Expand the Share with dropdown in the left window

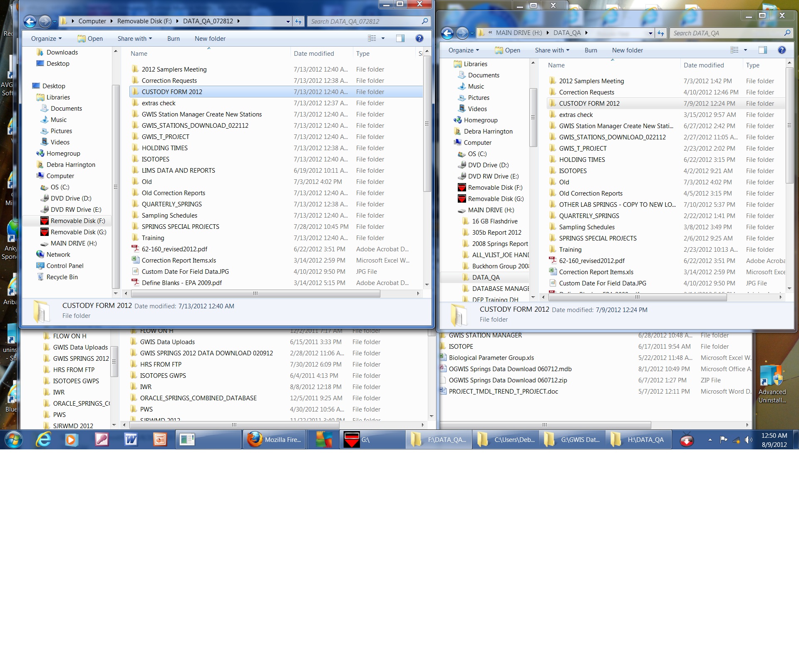tap(135, 38)
